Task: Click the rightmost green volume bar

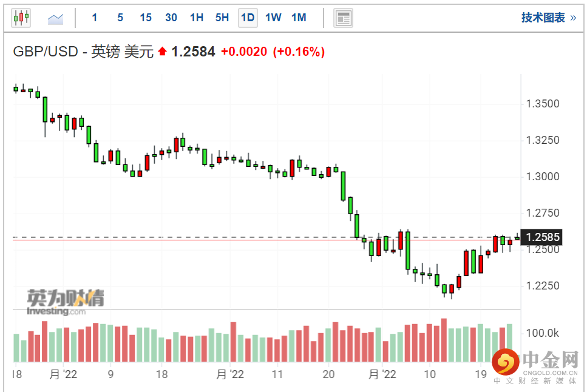Action: pyautogui.click(x=509, y=343)
